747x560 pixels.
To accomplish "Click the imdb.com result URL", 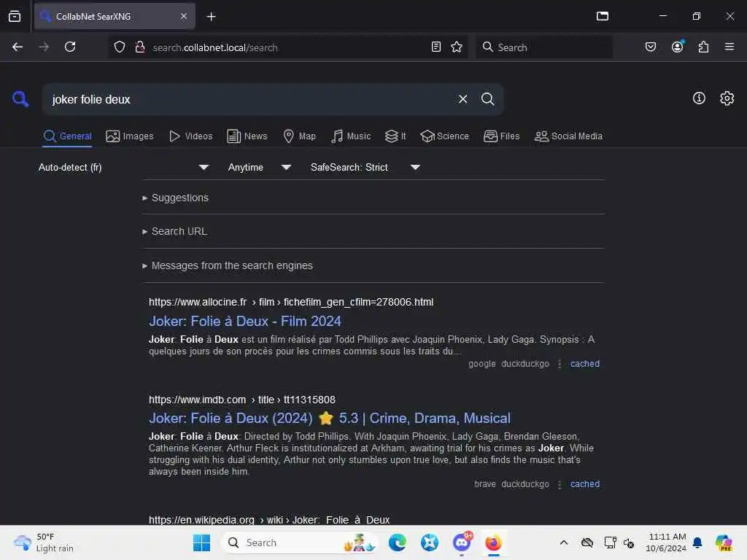I will [x=242, y=400].
